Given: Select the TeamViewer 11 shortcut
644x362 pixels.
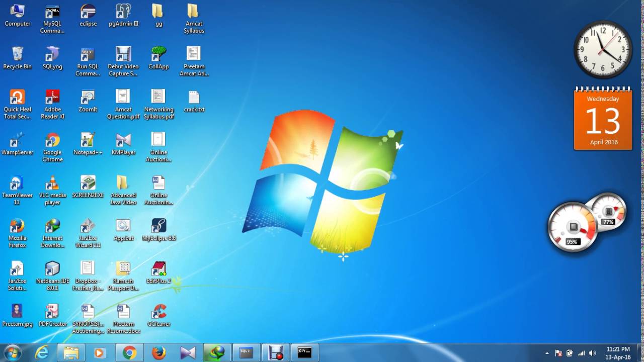Looking at the screenshot, I should pos(17,191).
